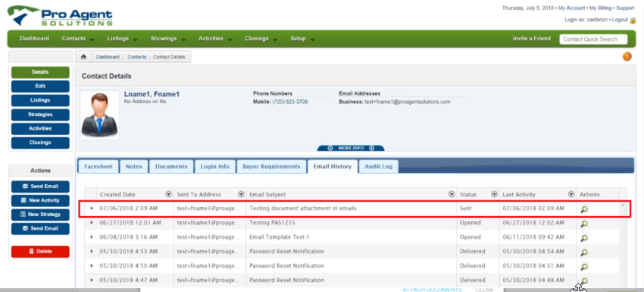Click the Pro Agent Solutions logo

pyautogui.click(x=60, y=16)
